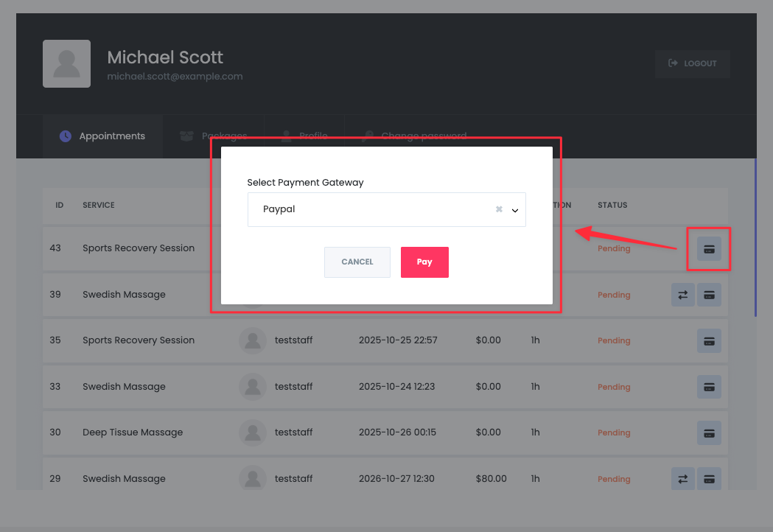Click the reschedule arrows icon for appointment 39

(683, 295)
